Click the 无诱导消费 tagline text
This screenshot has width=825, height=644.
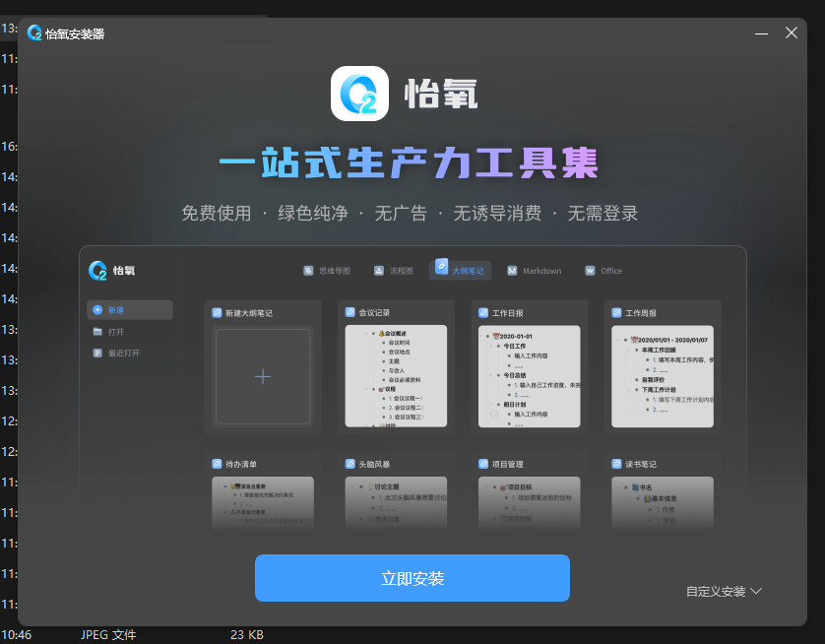[497, 213]
